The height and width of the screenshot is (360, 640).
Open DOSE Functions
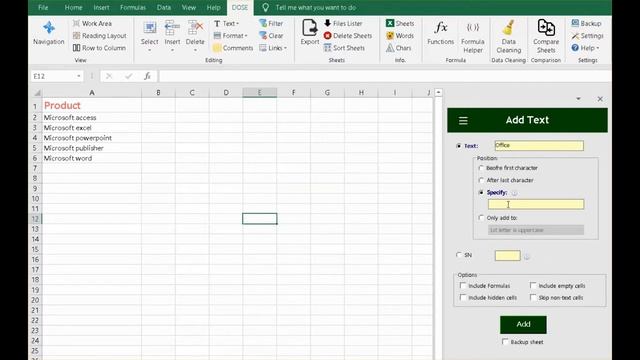440,33
